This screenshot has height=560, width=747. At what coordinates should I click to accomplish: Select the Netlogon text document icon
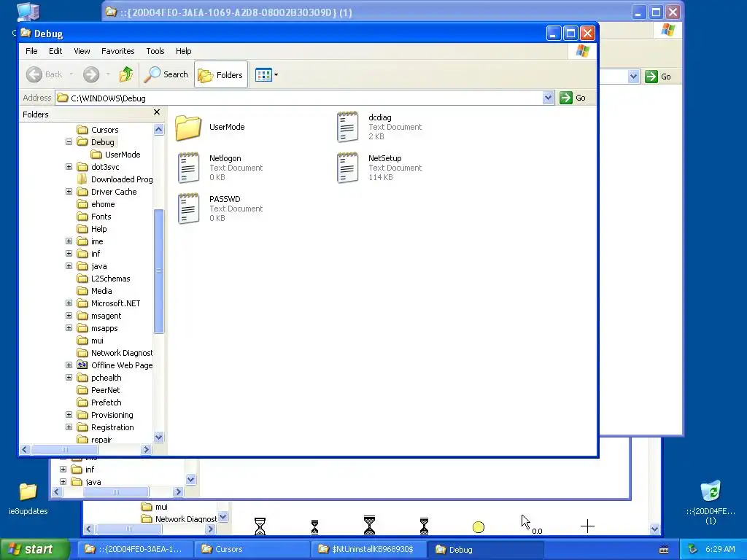pyautogui.click(x=188, y=168)
